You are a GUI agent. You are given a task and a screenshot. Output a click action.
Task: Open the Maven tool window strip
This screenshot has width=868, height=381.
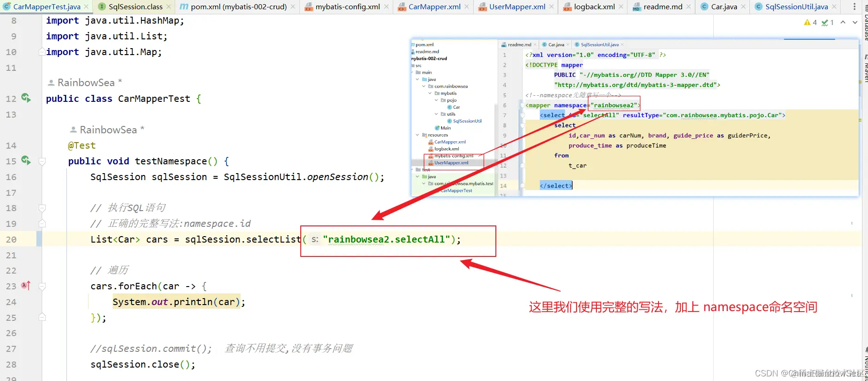click(x=865, y=69)
